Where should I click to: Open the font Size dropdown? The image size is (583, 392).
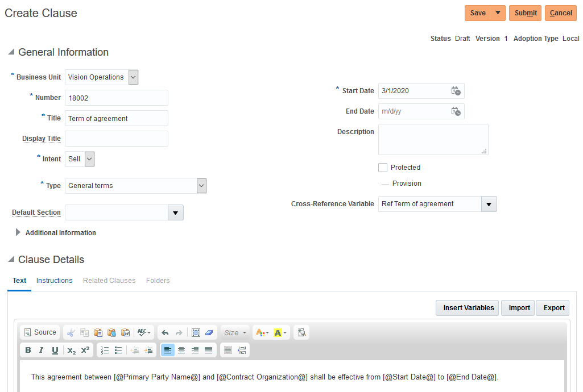tap(235, 332)
